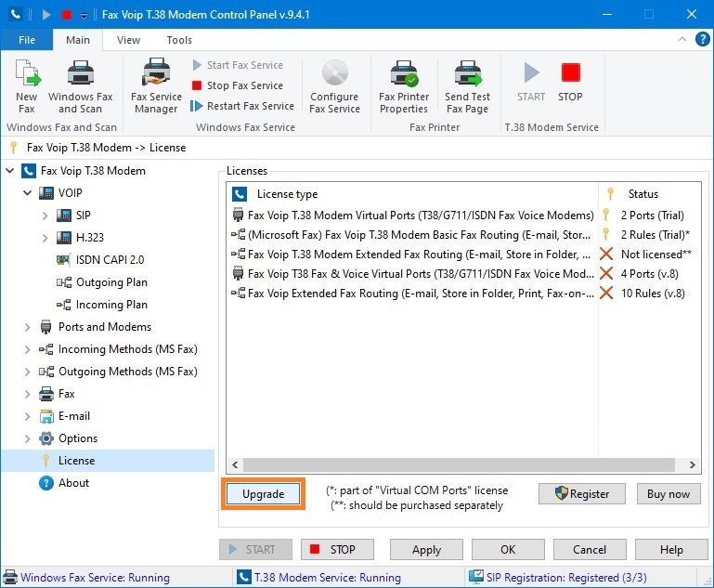The image size is (714, 588).
Task: Click license list right scroll arrow
Action: pos(692,464)
